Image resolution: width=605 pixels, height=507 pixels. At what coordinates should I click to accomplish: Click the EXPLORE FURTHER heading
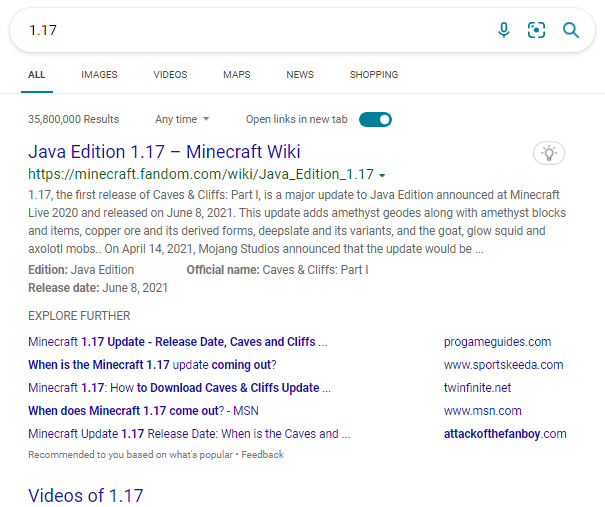point(79,316)
